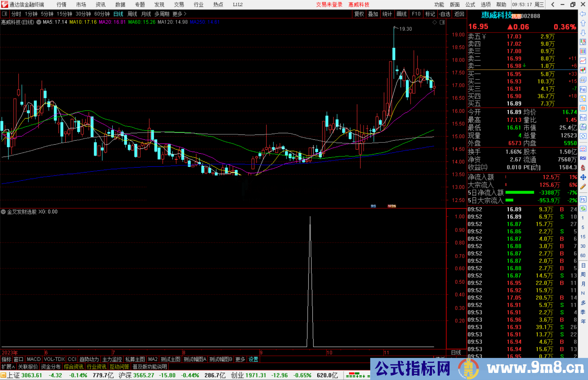The width and height of the screenshot is (588, 380).
Task: Switch to the MACD indicator tab
Action: (x=34, y=359)
